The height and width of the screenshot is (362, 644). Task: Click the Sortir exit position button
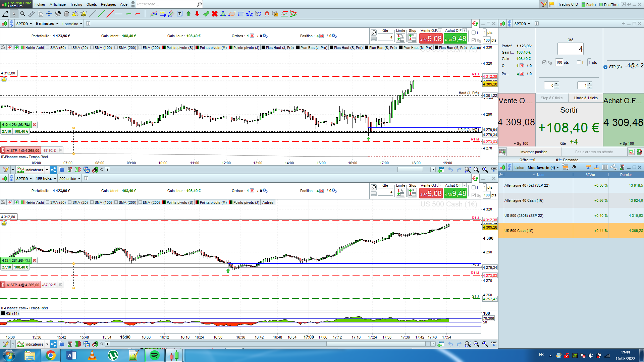point(569,124)
